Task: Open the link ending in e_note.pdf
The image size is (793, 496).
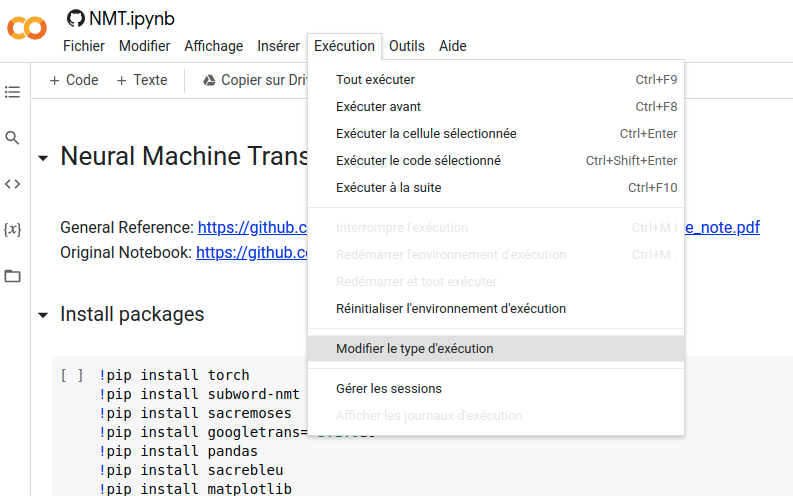Action: [x=722, y=228]
